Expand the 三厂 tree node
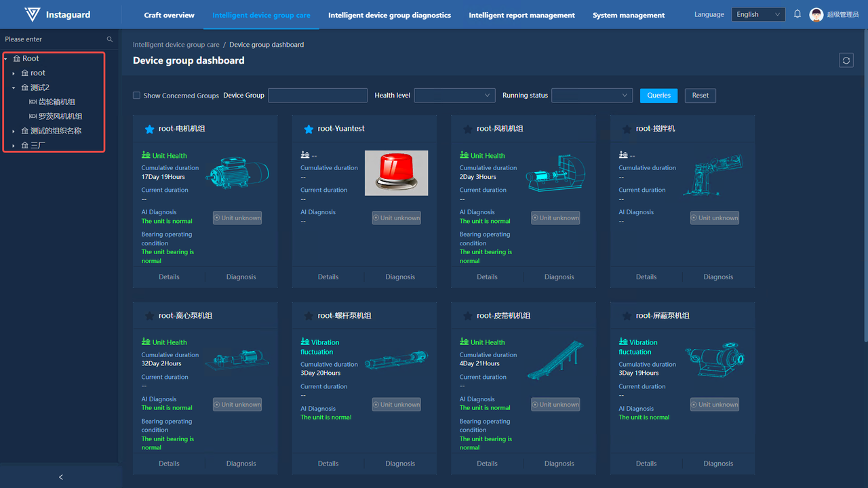This screenshot has height=488, width=868. pyautogui.click(x=14, y=146)
